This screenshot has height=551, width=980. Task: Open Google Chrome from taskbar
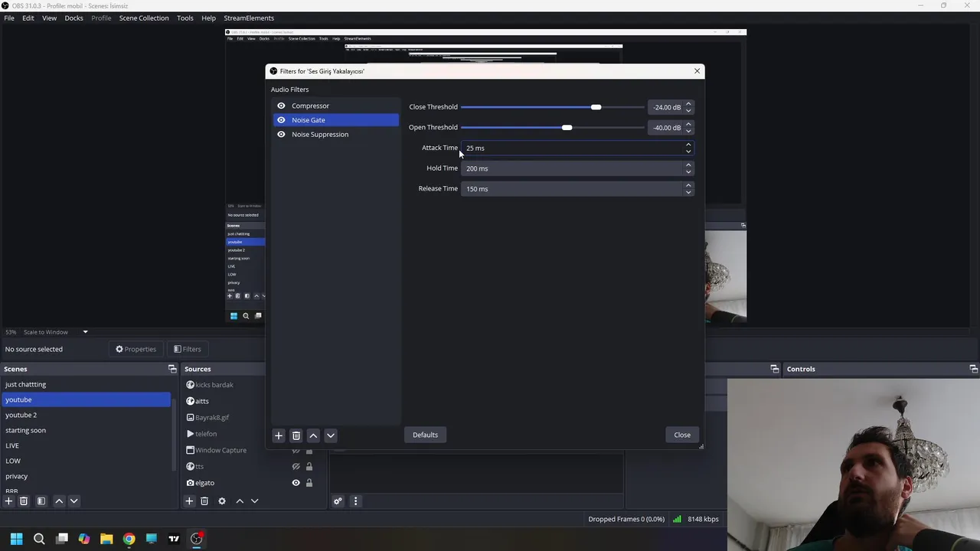pyautogui.click(x=129, y=539)
